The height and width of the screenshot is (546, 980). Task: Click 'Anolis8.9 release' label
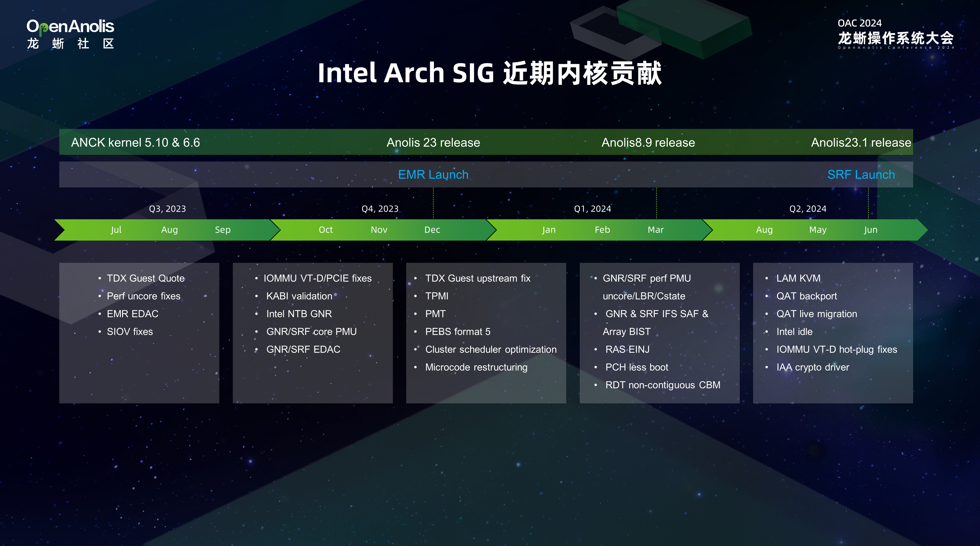pyautogui.click(x=648, y=142)
